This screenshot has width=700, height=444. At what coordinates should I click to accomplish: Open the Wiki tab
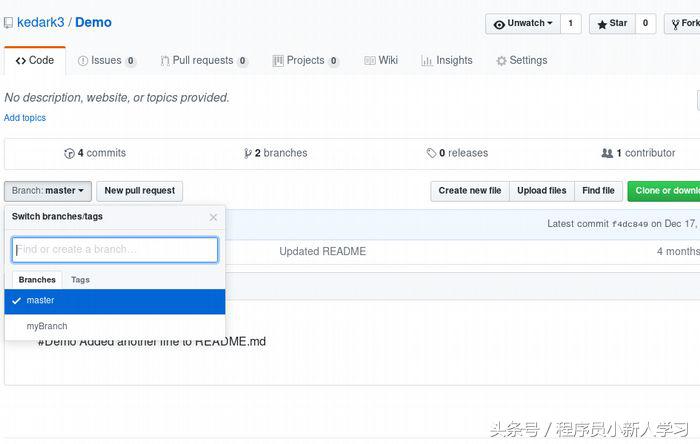tap(381, 60)
